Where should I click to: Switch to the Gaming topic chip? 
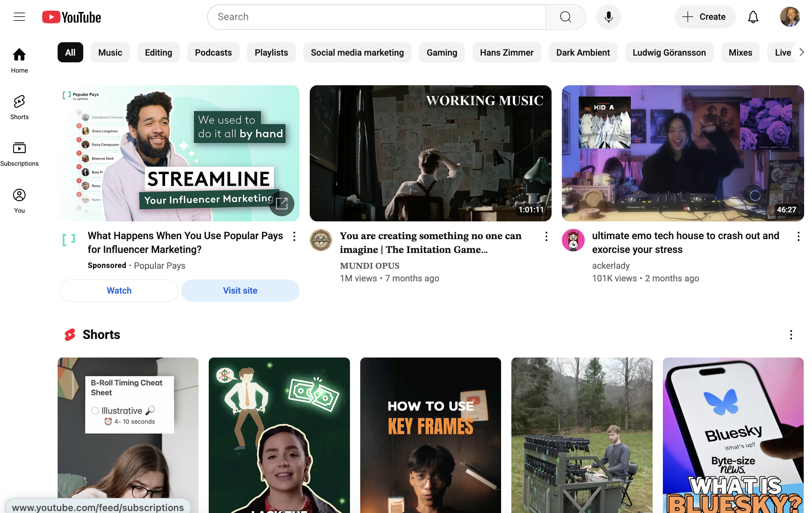442,52
